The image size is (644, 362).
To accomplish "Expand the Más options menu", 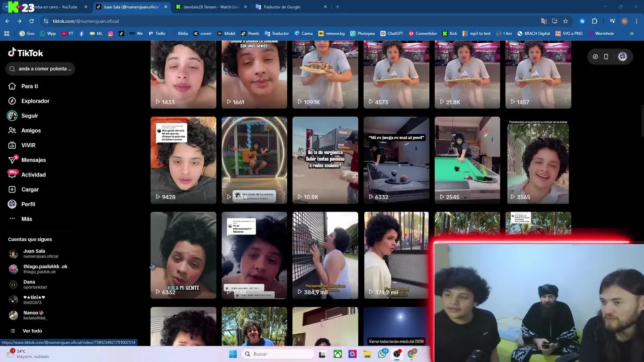I will (21, 219).
